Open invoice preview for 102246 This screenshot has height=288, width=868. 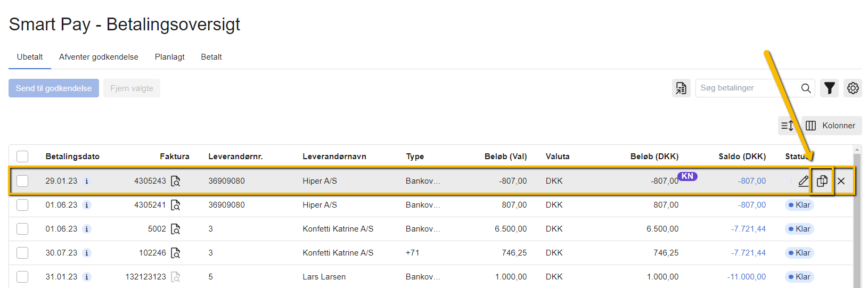coord(175,253)
